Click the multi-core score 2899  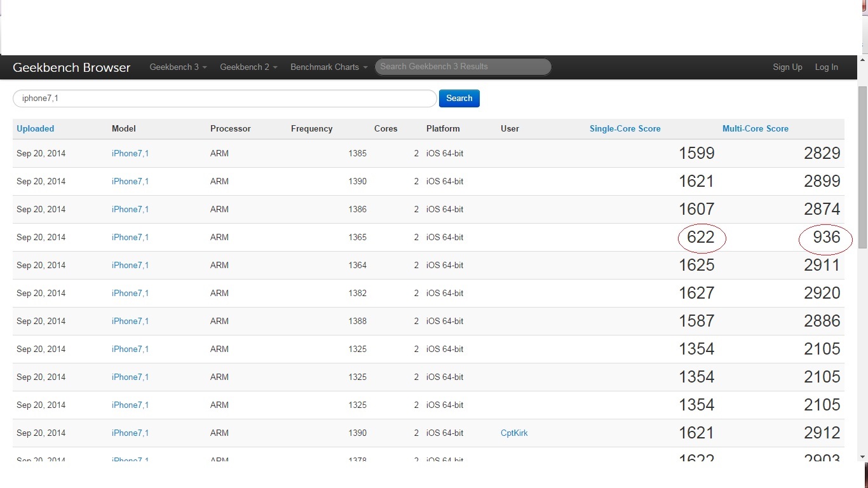click(x=822, y=181)
